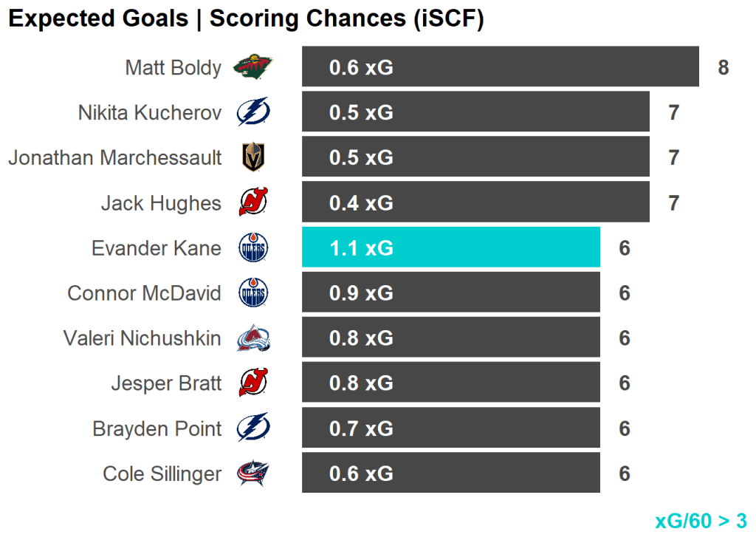This screenshot has height=540, width=756.
Task: Click Connor McDavid's 0.9 xG bar
Action: click(450, 293)
